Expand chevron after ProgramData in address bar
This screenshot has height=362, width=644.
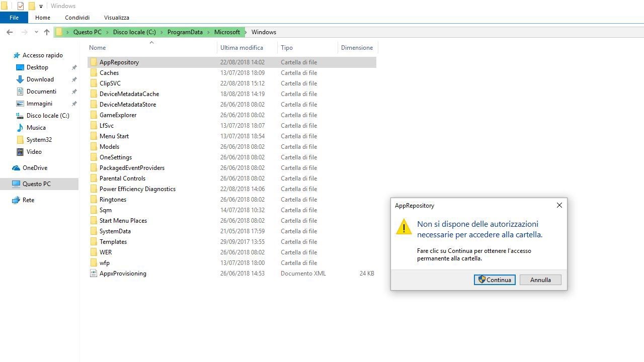pos(208,32)
